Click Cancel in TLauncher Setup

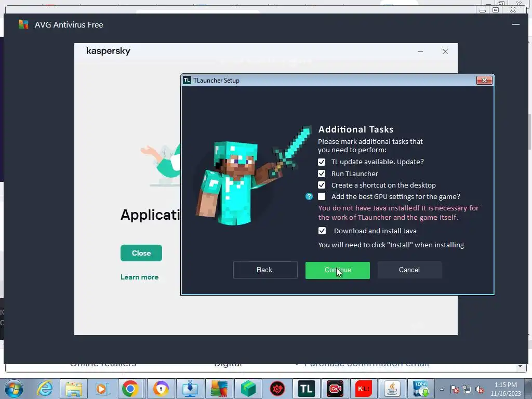pyautogui.click(x=409, y=270)
